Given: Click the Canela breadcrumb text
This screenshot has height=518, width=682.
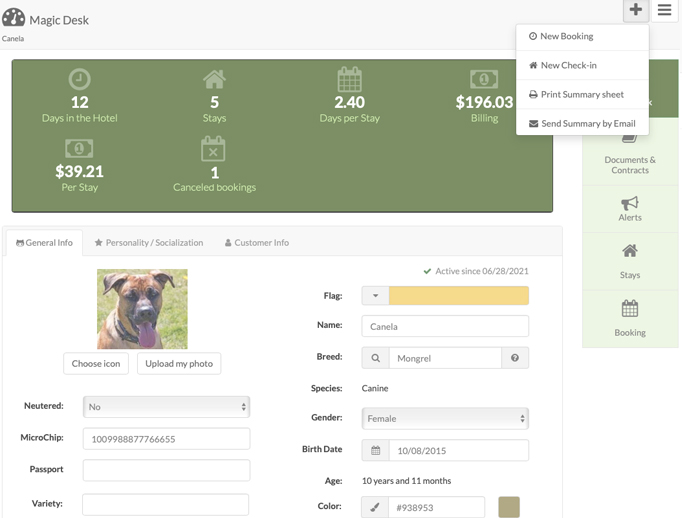Looking at the screenshot, I should 13,39.
